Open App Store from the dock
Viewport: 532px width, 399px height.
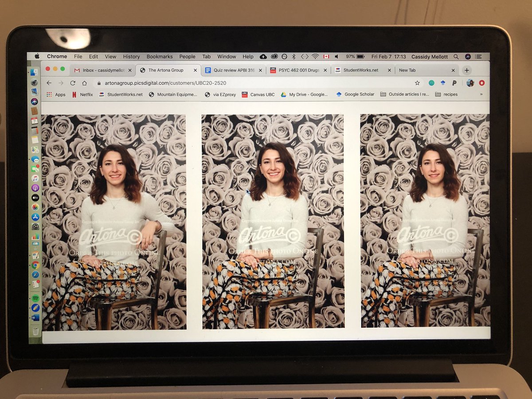click(x=35, y=217)
